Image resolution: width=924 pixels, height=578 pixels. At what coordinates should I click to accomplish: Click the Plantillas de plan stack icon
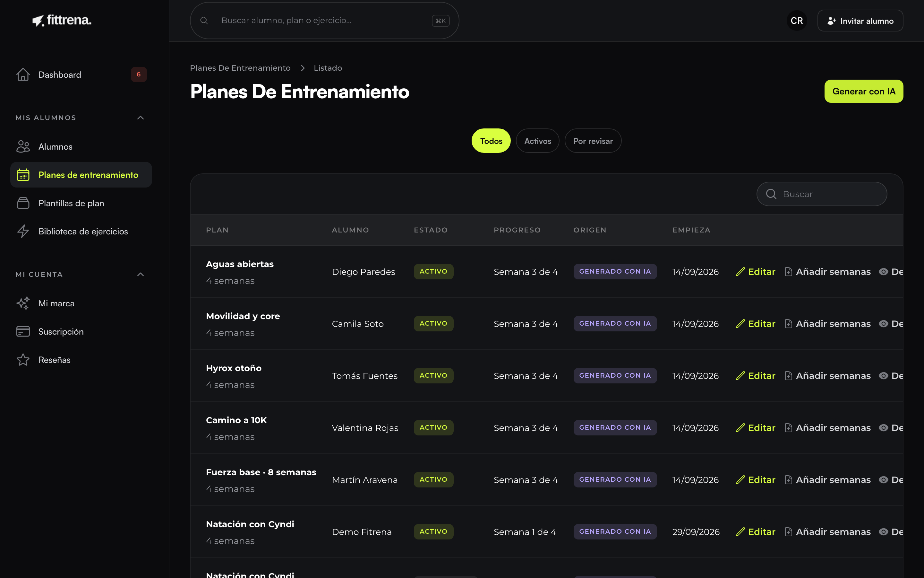[23, 203]
